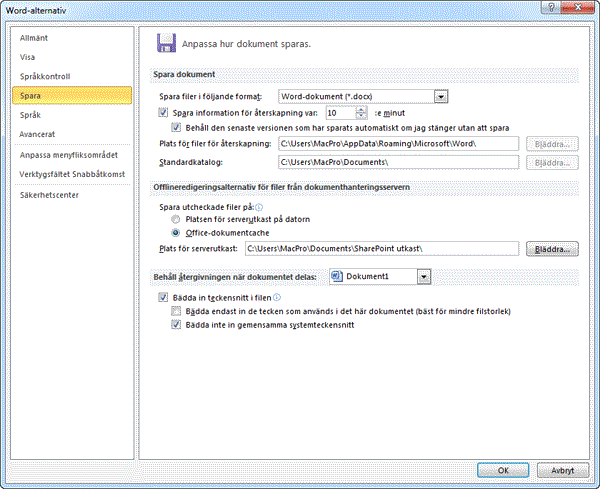Select Office-dokumentcache radio option
Image resolution: width=600 pixels, height=489 pixels.
[177, 231]
